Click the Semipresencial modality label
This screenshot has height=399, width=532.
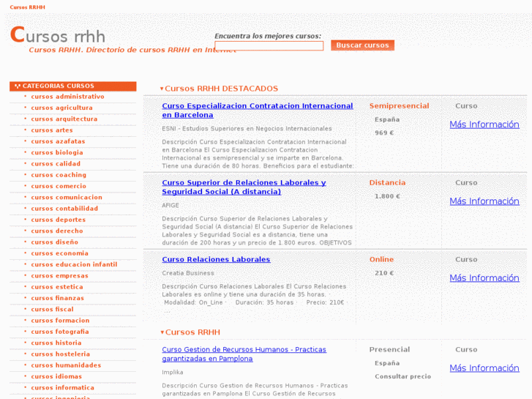[400, 106]
